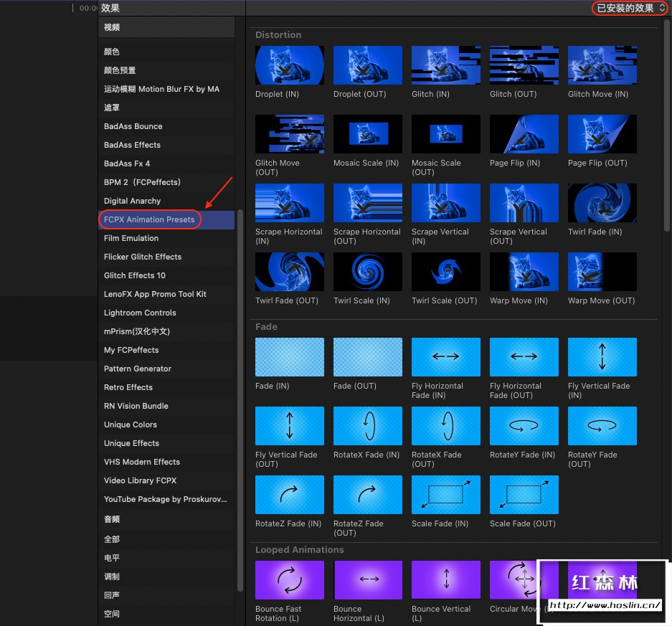Screen dimensions: 672x626
Task: Pick the Twirl Scale (IN) spiral effect
Action: [x=368, y=272]
